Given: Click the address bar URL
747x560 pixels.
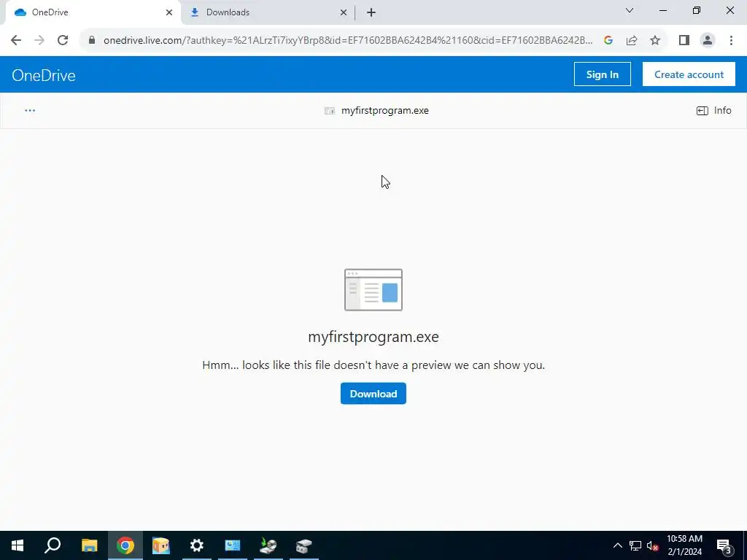Looking at the screenshot, I should (x=348, y=40).
